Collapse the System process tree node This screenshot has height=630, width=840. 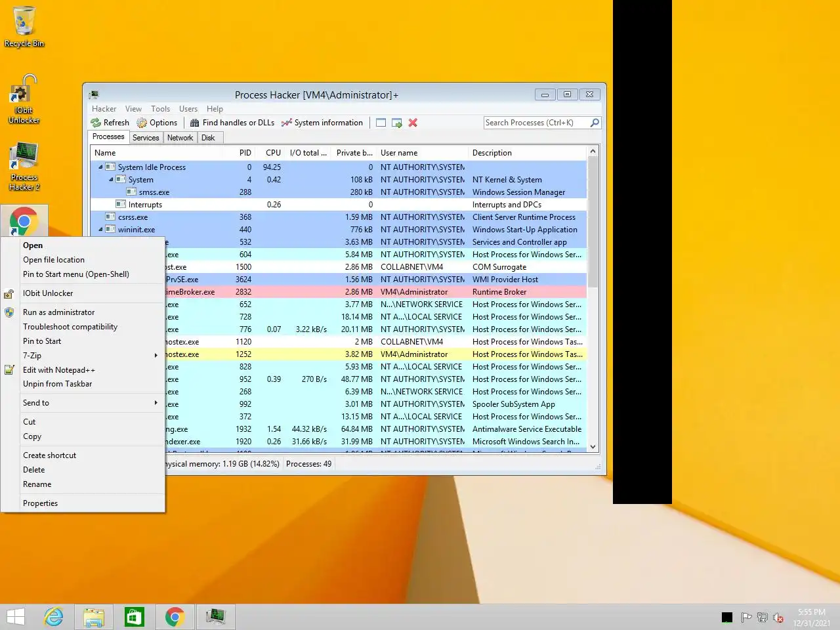[x=111, y=180]
